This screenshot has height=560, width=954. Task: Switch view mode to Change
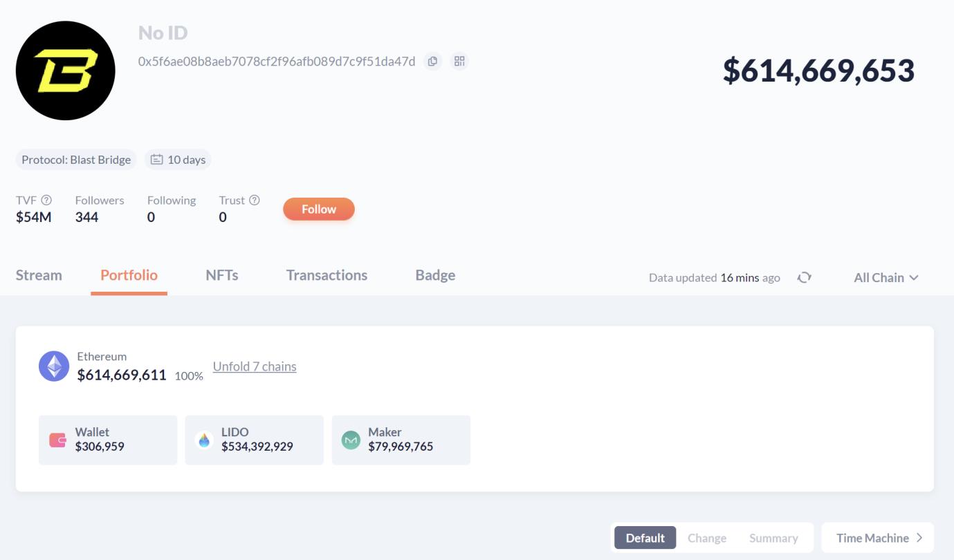pos(707,538)
